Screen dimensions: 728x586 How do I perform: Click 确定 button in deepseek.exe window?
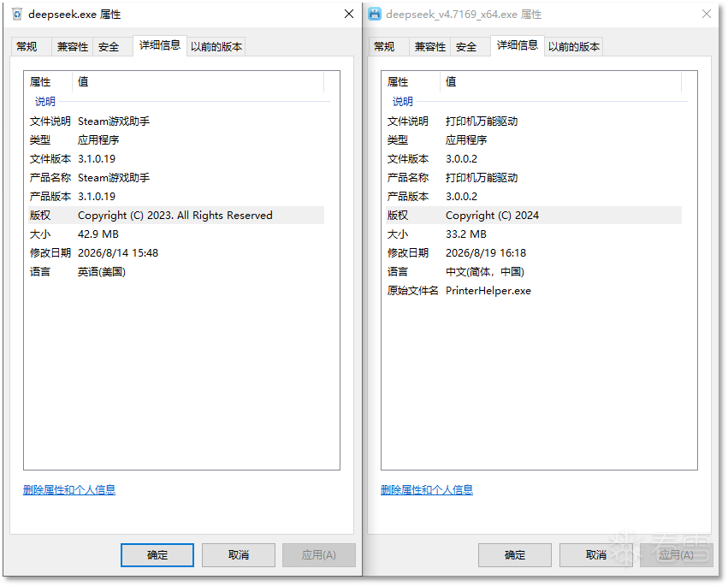[x=157, y=555]
